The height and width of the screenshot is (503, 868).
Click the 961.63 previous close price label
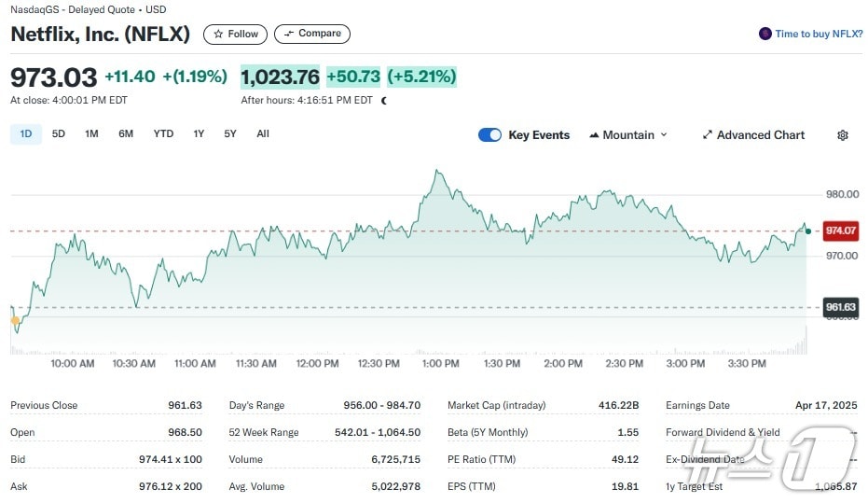(840, 307)
